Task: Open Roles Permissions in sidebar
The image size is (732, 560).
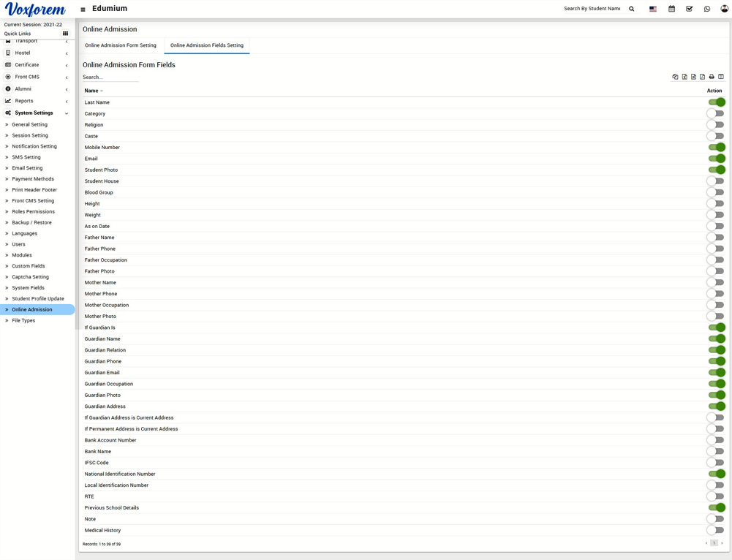Action: pyautogui.click(x=33, y=211)
